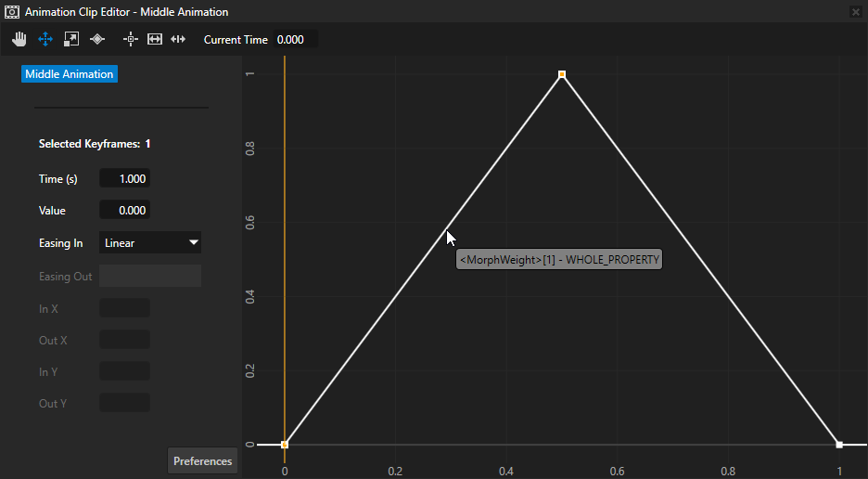This screenshot has height=479, width=868.
Task: Click the fit horizontally icon
Action: (155, 39)
